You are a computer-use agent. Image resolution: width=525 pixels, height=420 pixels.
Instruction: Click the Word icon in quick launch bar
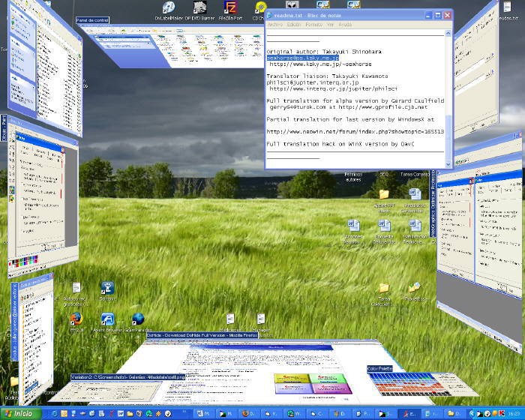click(120, 414)
